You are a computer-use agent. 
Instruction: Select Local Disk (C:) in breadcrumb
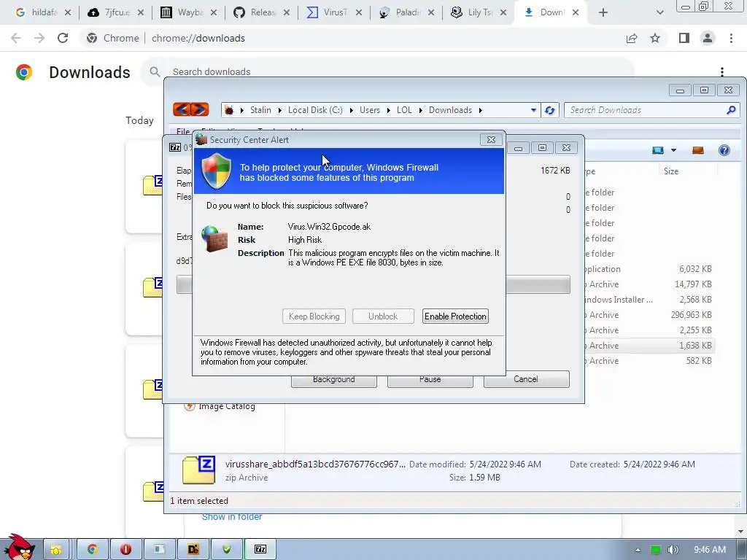pyautogui.click(x=315, y=110)
